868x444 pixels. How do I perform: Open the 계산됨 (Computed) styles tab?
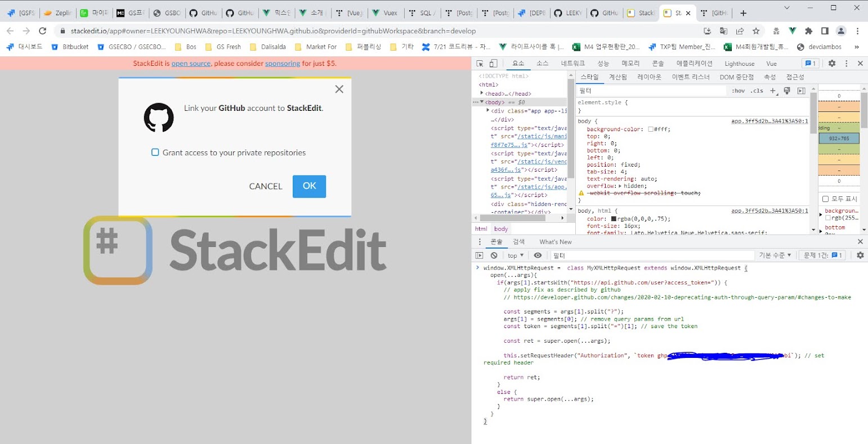point(618,77)
